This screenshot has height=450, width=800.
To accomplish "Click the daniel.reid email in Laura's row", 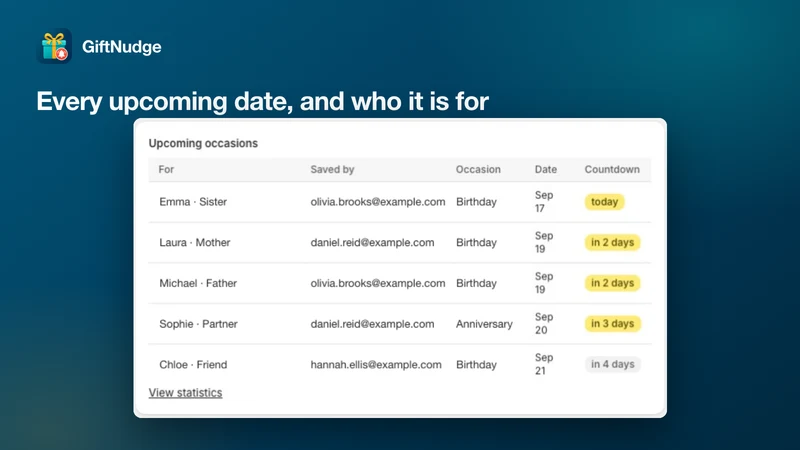I will point(372,242).
